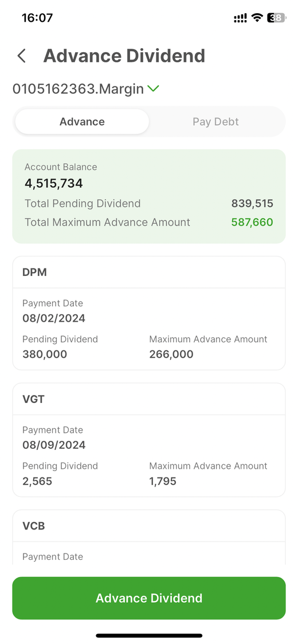298x644 pixels.
Task: Tap the Total Pending Dividend 839,515 value
Action: (x=252, y=203)
